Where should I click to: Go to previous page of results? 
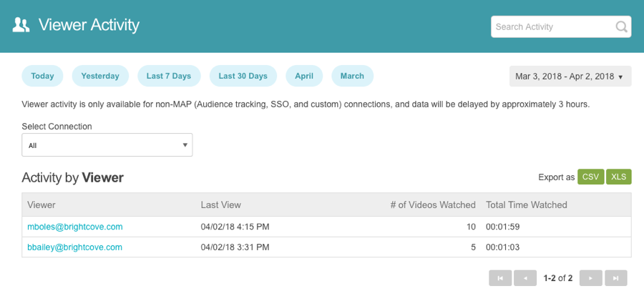(x=525, y=278)
